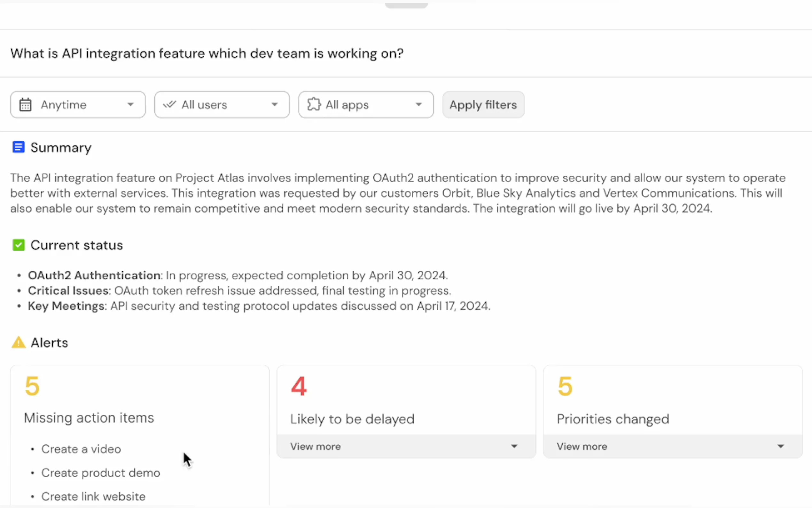Click the Create product demo action item
This screenshot has height=508, width=812.
(101, 473)
